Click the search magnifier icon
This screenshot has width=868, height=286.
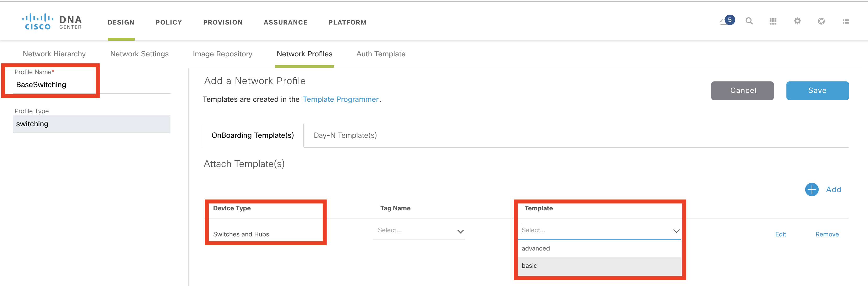(x=749, y=21)
